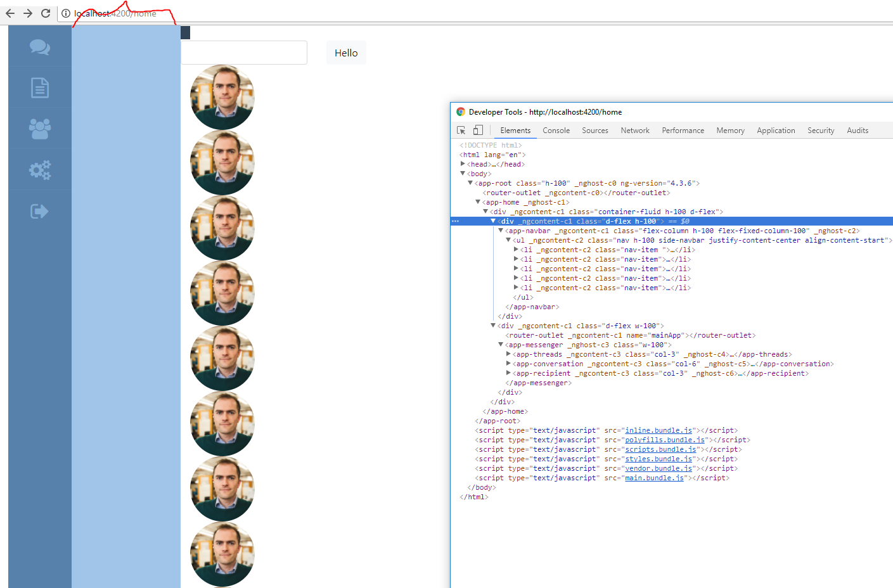The width and height of the screenshot is (893, 588).
Task: Focus the text input beside Hello
Action: [x=244, y=53]
